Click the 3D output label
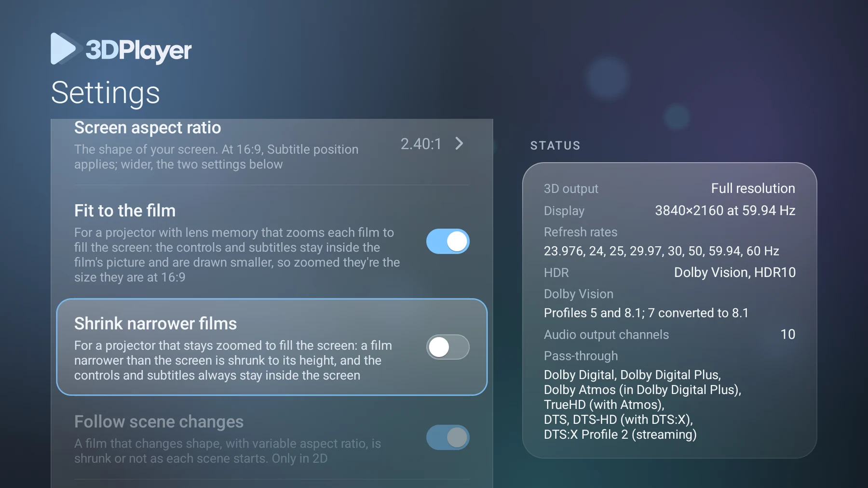Image resolution: width=868 pixels, height=488 pixels. pos(571,189)
